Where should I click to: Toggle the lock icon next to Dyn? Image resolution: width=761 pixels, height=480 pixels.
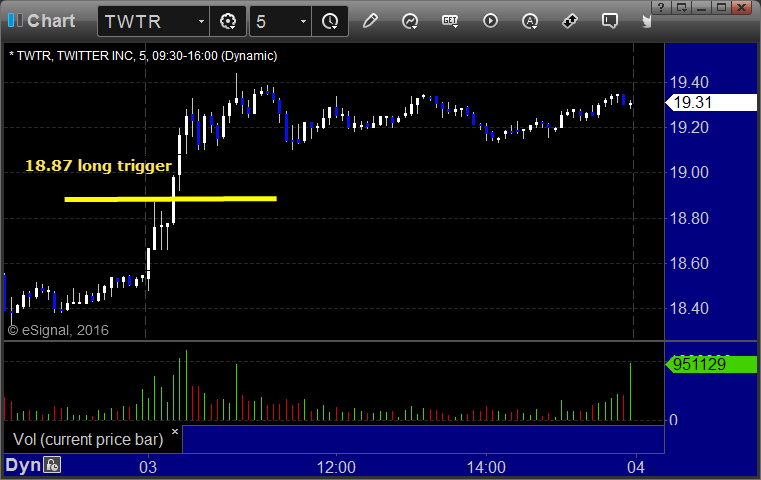coord(52,465)
